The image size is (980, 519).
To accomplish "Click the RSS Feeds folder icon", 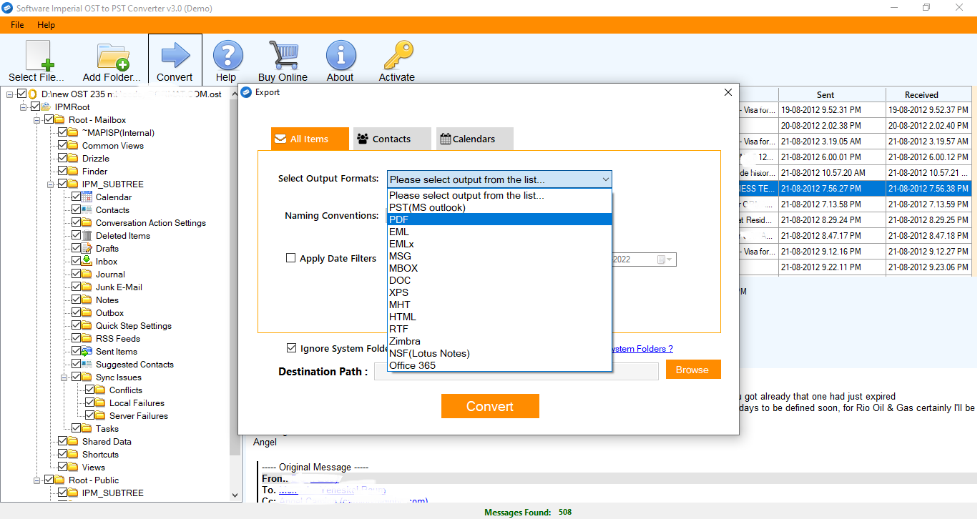I will click(87, 339).
